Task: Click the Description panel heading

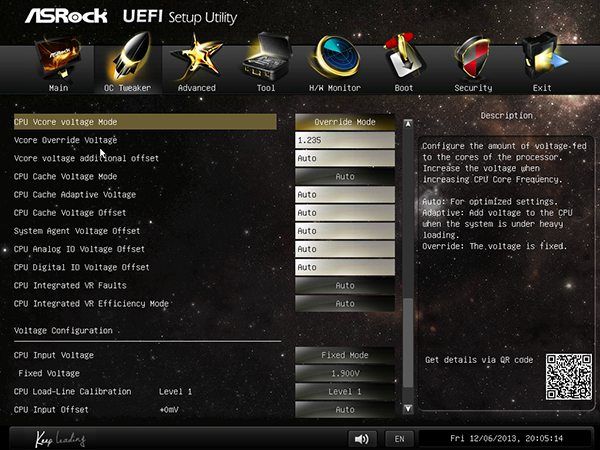Action: pos(507,116)
